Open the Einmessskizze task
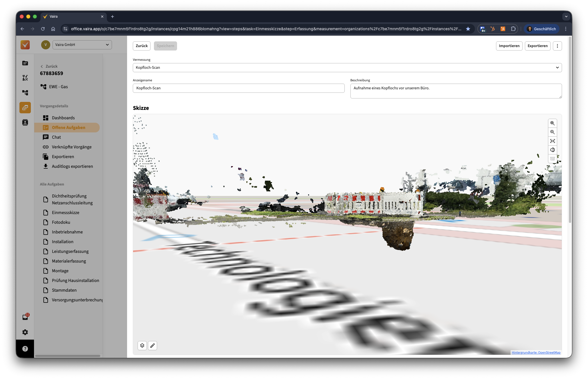The width and height of the screenshot is (588, 379). tap(65, 213)
